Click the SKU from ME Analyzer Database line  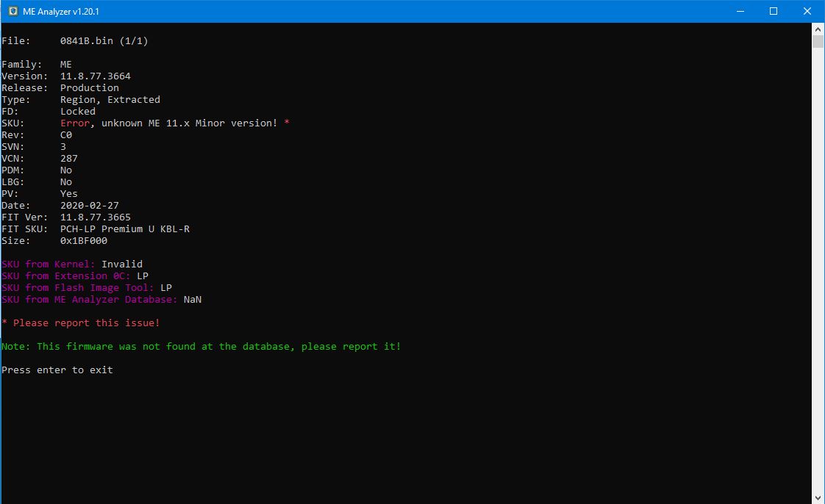(101, 300)
